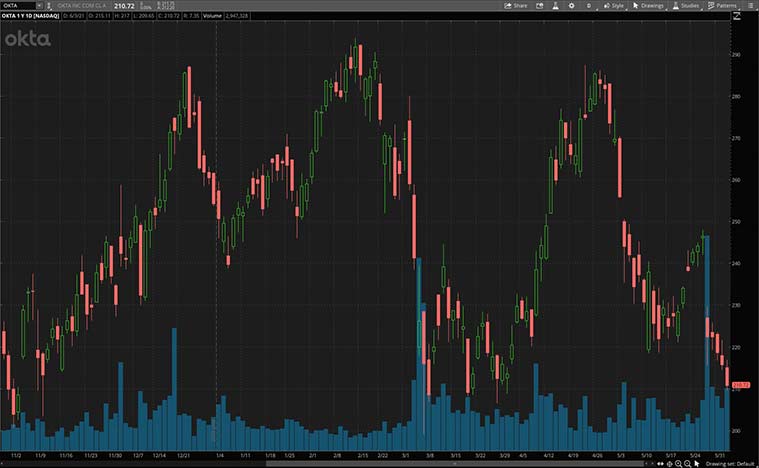Click the 3/1 date label on time axis

(406, 456)
